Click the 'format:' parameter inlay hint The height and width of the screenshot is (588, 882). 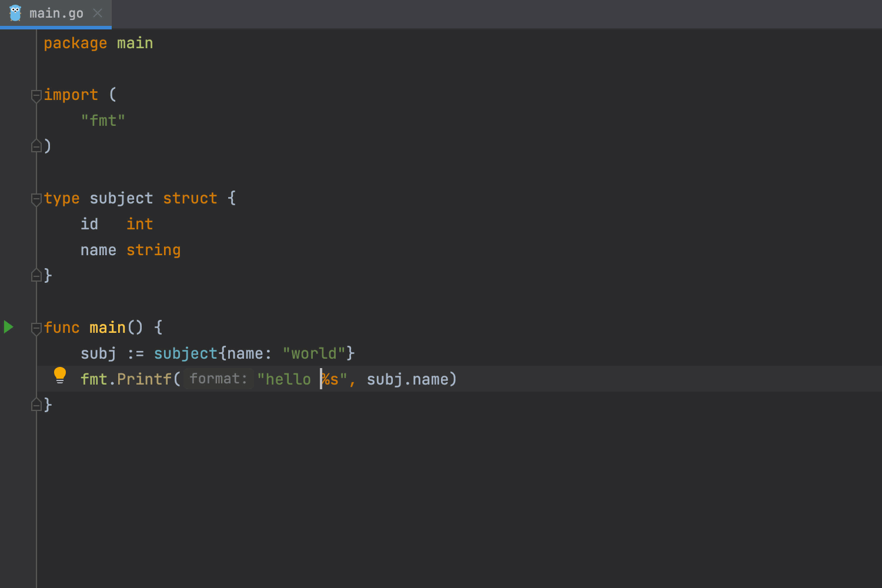tap(218, 379)
